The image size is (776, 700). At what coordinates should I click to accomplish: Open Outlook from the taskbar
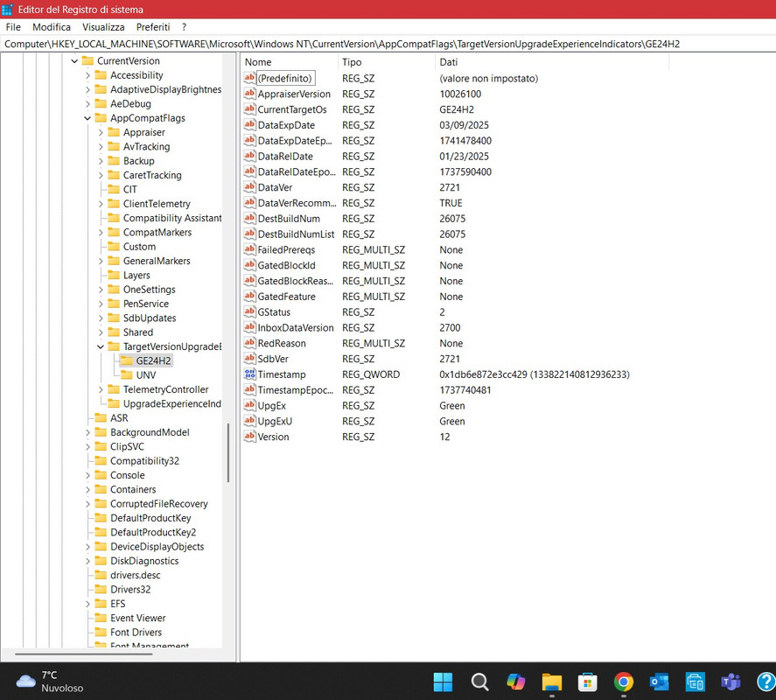coord(659,682)
